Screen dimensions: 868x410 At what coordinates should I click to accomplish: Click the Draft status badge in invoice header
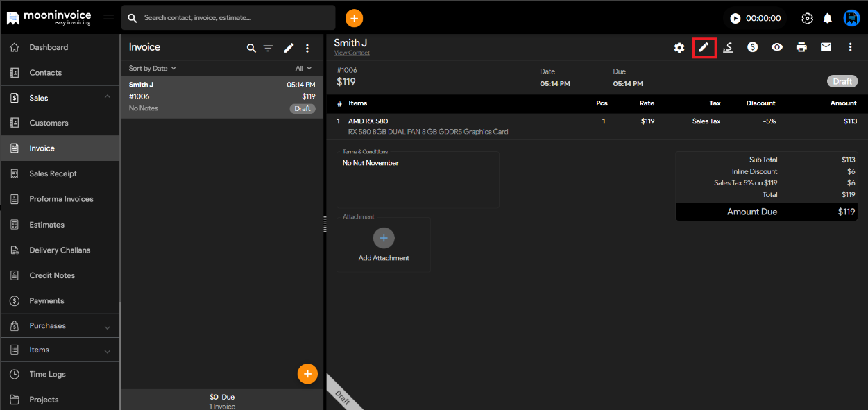842,81
